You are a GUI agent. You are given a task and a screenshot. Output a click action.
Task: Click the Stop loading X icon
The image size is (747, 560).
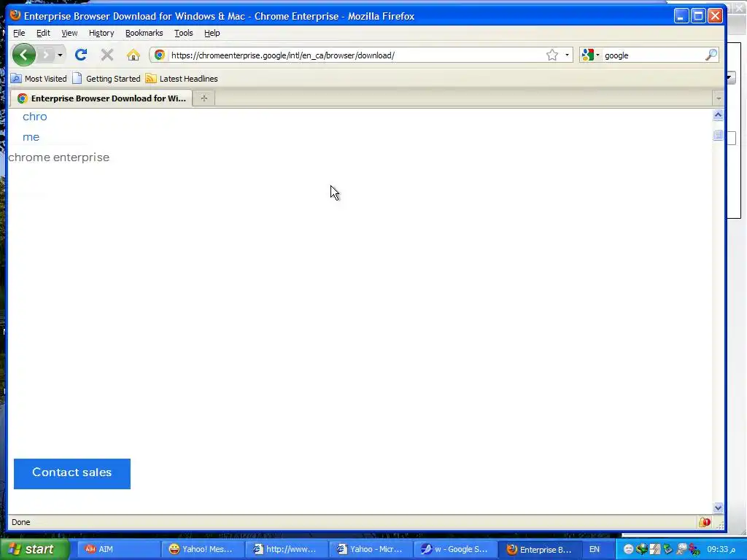(x=107, y=55)
